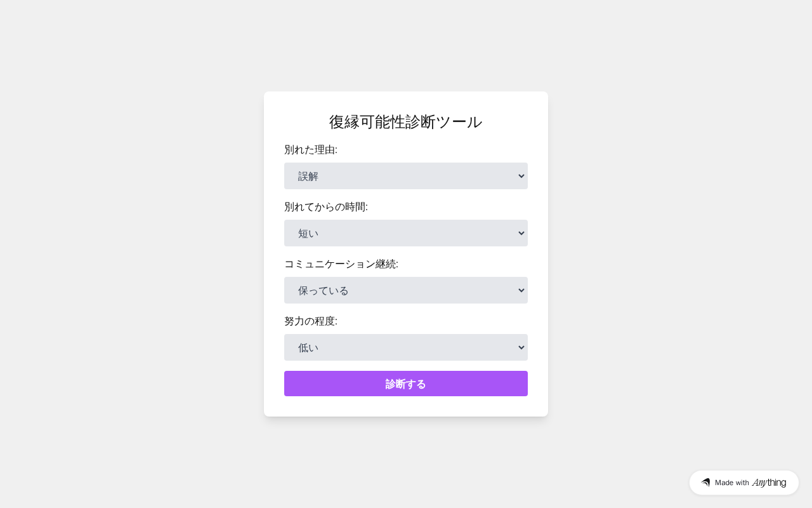Click the コミュニケーション継続: field label
This screenshot has height=508, width=812.
341,264
